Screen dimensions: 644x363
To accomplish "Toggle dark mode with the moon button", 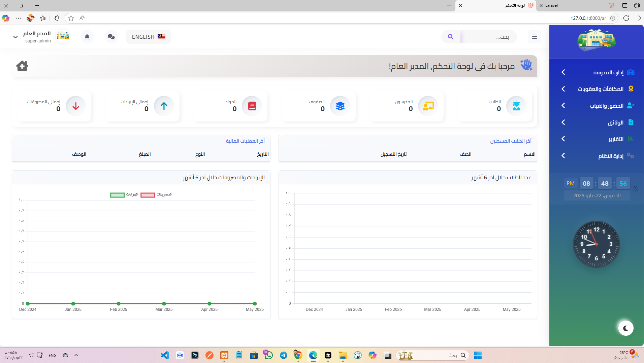I will tap(625, 328).
